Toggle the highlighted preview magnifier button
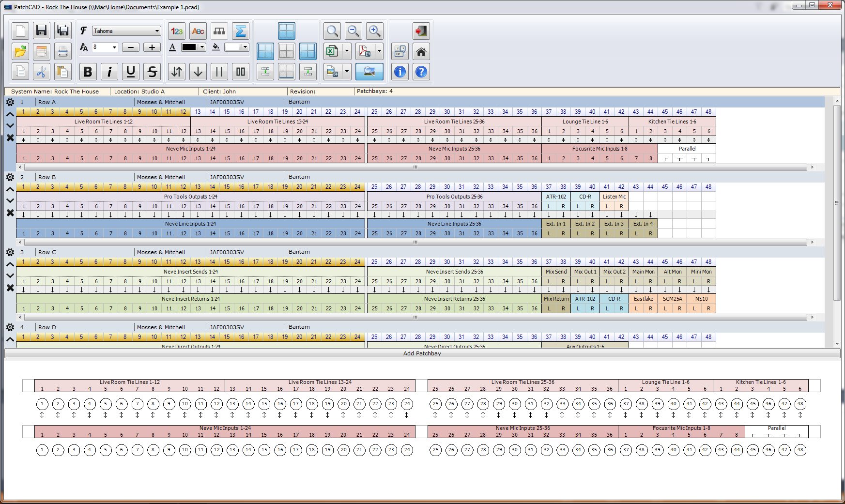Image resolution: width=845 pixels, height=504 pixels. pyautogui.click(x=369, y=72)
